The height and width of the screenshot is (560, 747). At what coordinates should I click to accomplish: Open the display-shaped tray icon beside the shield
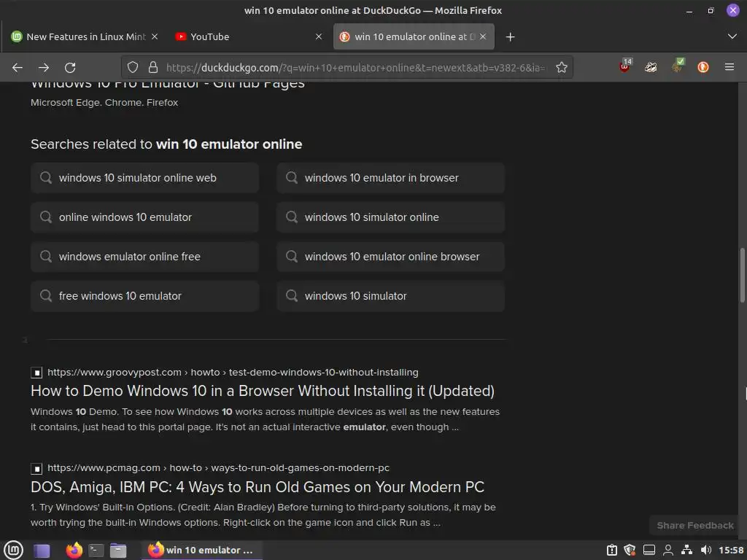tap(649, 550)
